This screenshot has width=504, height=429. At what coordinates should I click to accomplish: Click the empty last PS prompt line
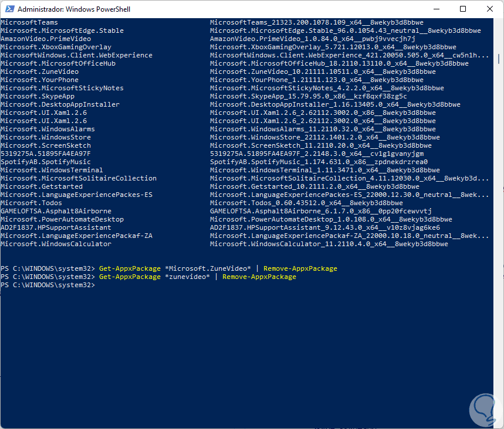pyautogui.click(x=48, y=285)
